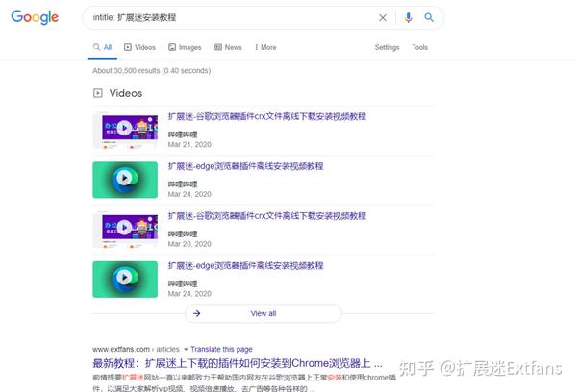
Task: Open the Google logo homepage
Action: (x=35, y=17)
